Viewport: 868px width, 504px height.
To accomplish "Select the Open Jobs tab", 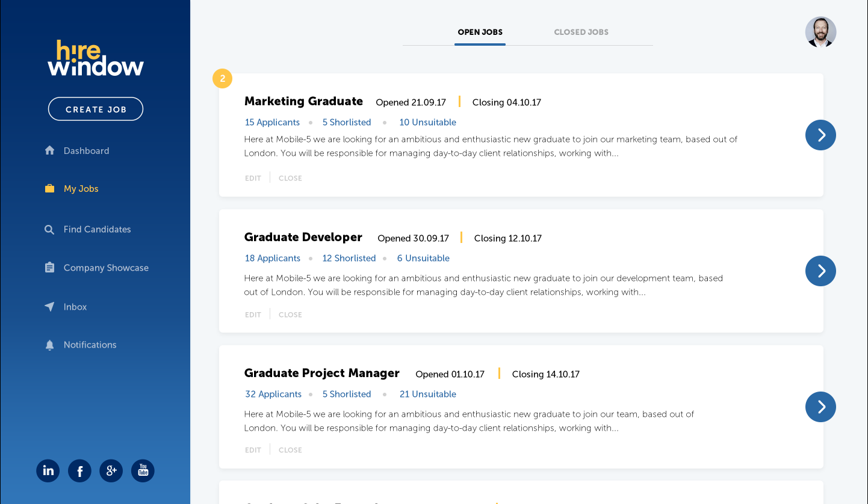I will click(480, 32).
